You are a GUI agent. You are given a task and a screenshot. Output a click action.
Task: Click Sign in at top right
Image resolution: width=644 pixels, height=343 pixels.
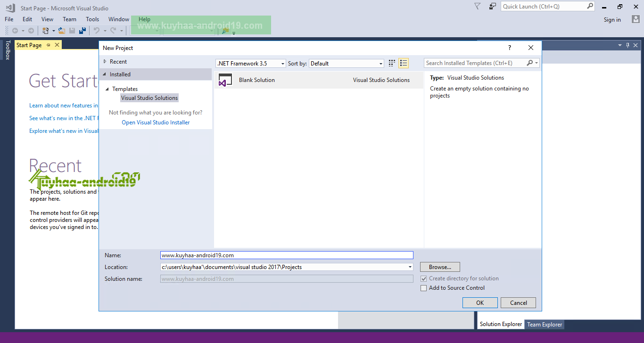[x=612, y=20]
